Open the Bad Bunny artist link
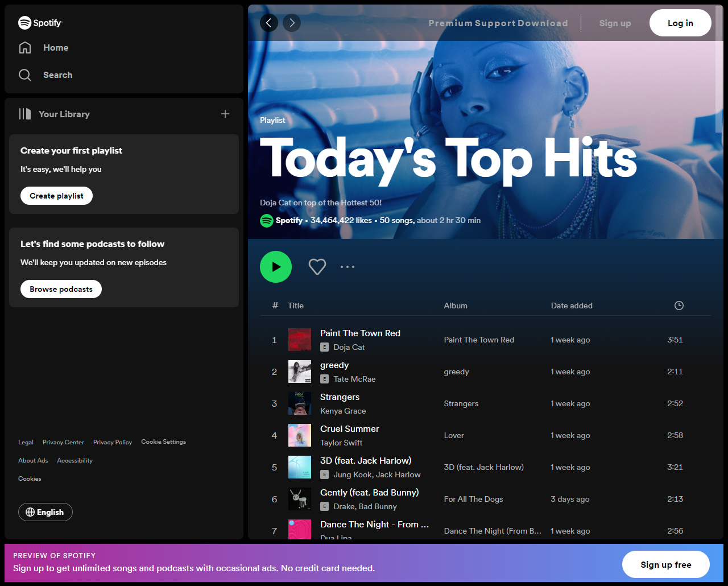The height and width of the screenshot is (586, 728). (x=378, y=506)
